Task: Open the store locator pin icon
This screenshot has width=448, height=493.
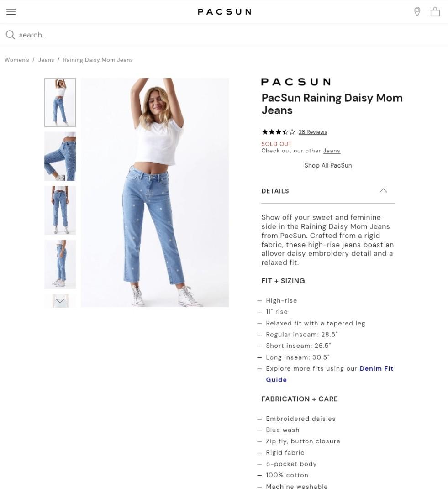Action: pos(417,11)
